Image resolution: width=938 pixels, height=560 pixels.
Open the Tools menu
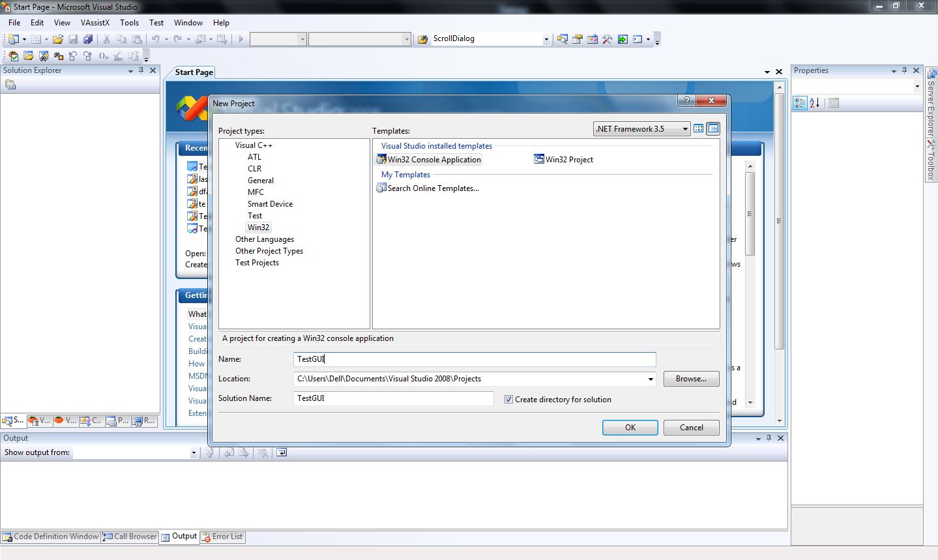[x=129, y=22]
